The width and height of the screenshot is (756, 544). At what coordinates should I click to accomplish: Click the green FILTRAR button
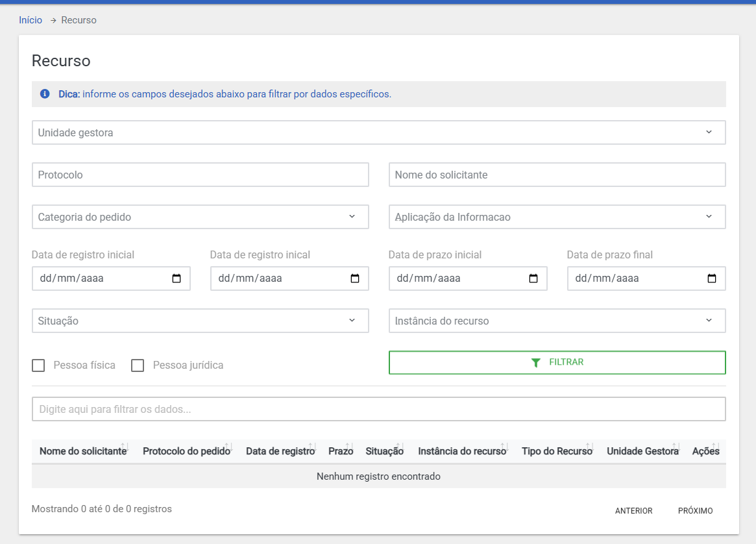(557, 362)
